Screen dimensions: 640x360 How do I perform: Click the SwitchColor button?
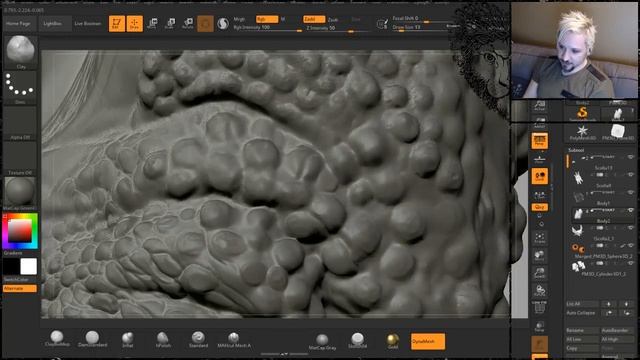pyautogui.click(x=20, y=280)
